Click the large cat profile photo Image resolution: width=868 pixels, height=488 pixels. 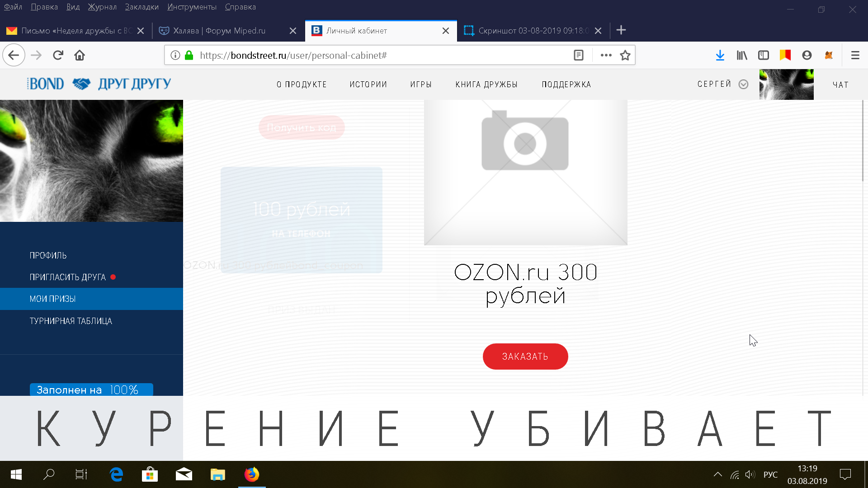91,161
